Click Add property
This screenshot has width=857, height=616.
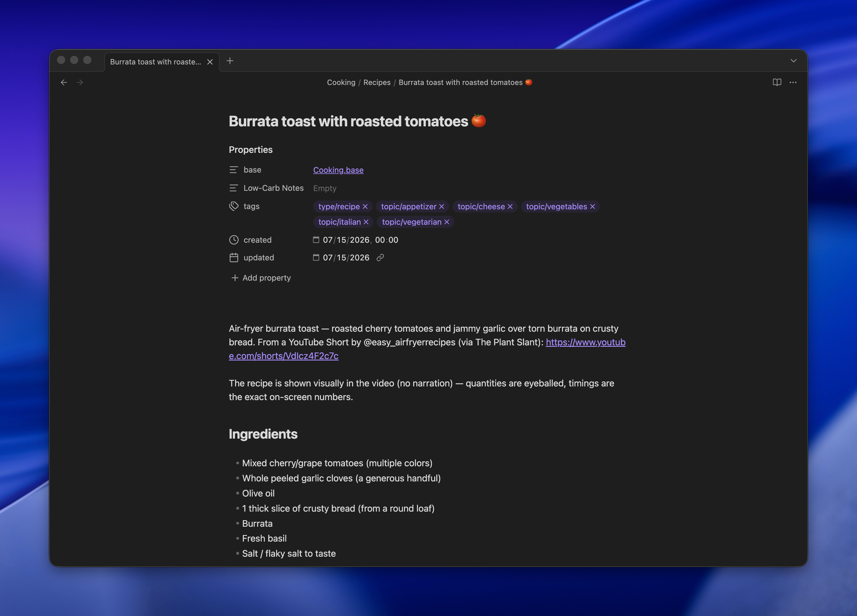coord(261,278)
